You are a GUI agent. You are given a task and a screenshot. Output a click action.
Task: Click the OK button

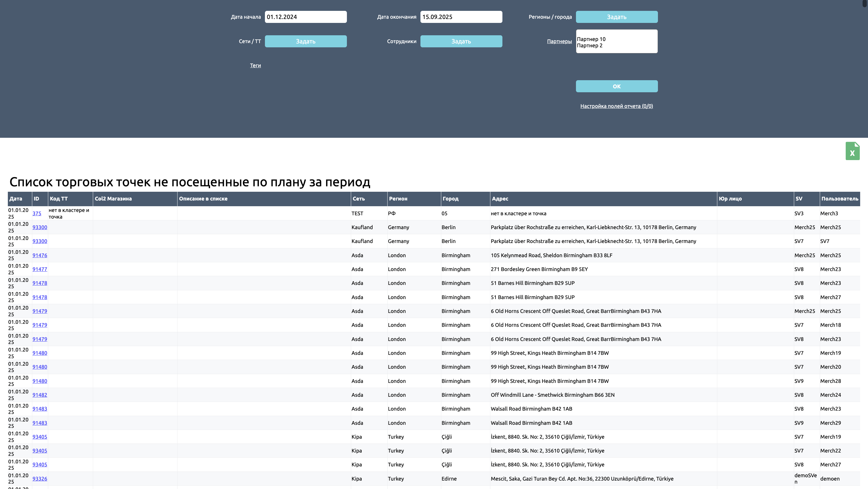pyautogui.click(x=616, y=86)
